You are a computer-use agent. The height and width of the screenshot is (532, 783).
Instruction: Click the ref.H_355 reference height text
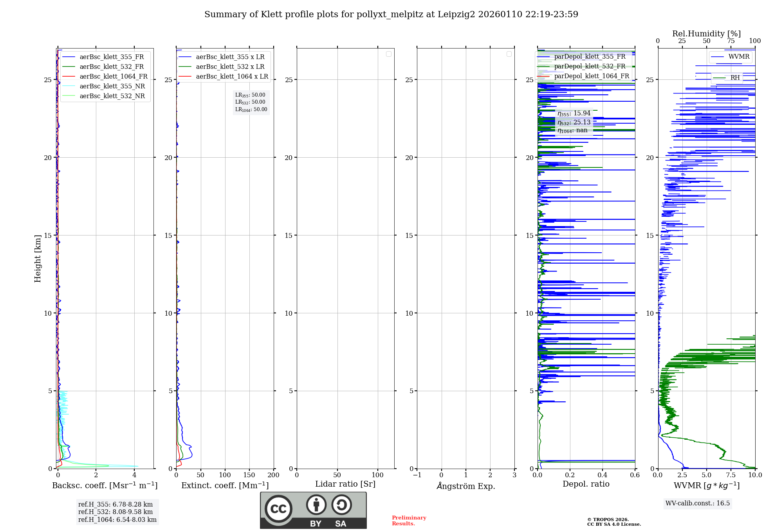click(x=115, y=504)
